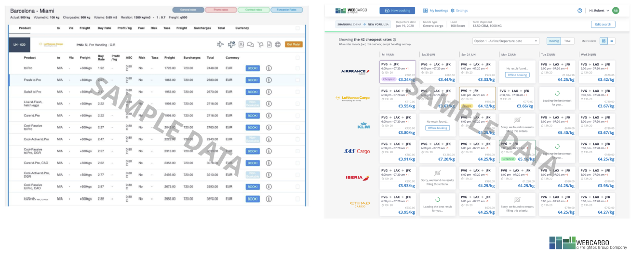
Task: Click the globe icon in LH-020 header
Action: [278, 44]
